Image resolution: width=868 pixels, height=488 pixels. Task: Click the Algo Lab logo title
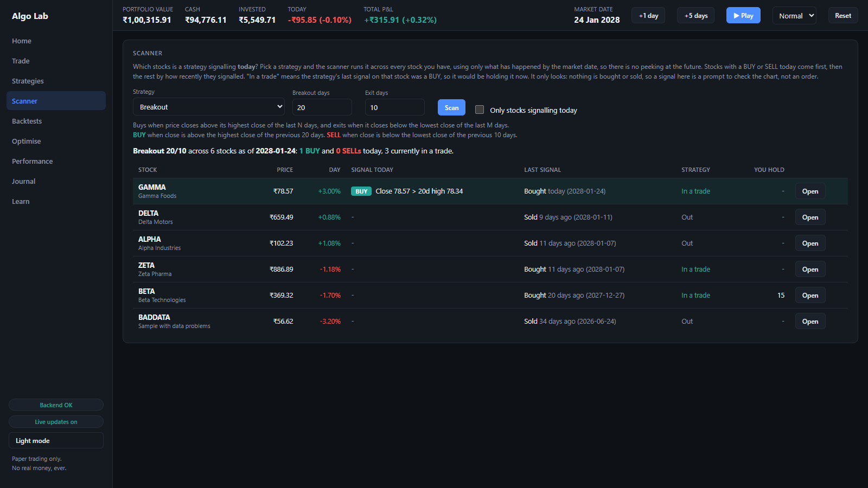30,16
